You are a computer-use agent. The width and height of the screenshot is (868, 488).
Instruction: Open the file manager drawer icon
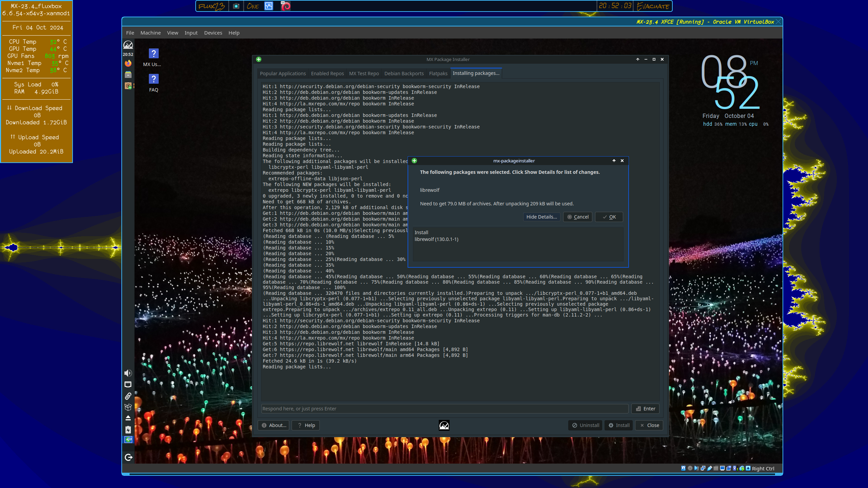click(x=128, y=75)
